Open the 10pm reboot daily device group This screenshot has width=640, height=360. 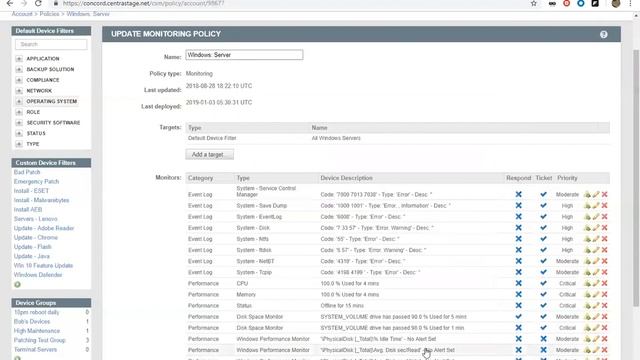36,312
